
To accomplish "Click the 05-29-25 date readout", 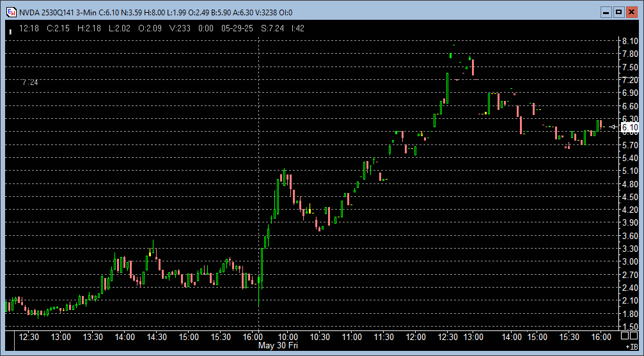I will (238, 28).
